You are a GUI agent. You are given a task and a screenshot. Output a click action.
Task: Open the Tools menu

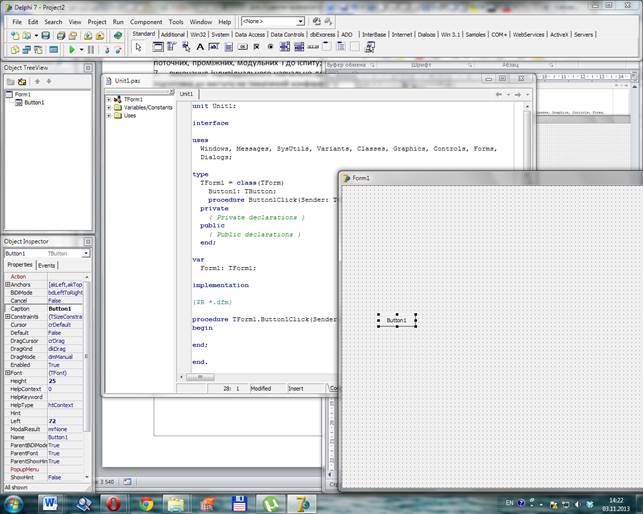click(176, 22)
